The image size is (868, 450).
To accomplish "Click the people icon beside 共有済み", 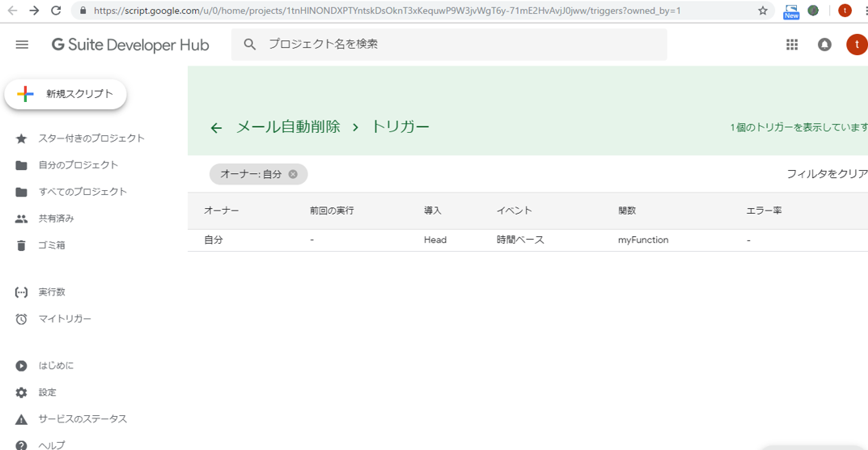I will pyautogui.click(x=21, y=219).
